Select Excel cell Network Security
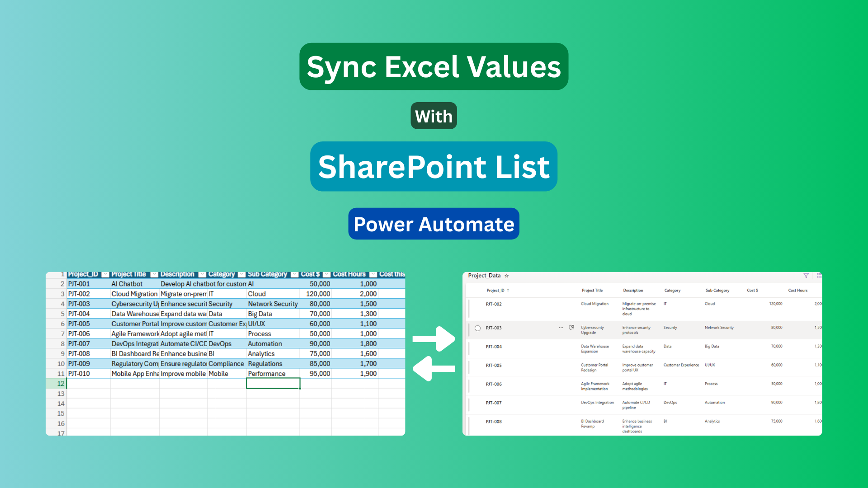Viewport: 868px width, 488px height. (273, 304)
